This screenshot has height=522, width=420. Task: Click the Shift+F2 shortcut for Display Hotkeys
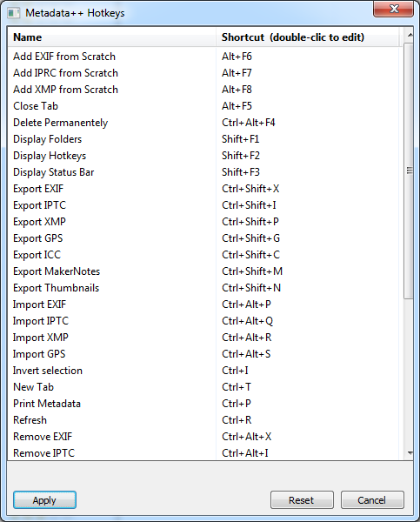(x=241, y=156)
